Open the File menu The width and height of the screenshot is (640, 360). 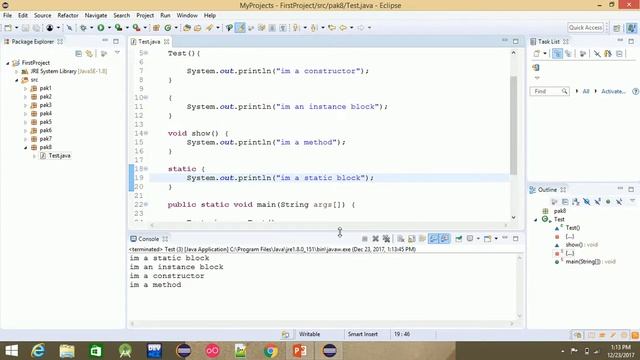pyautogui.click(x=7, y=16)
